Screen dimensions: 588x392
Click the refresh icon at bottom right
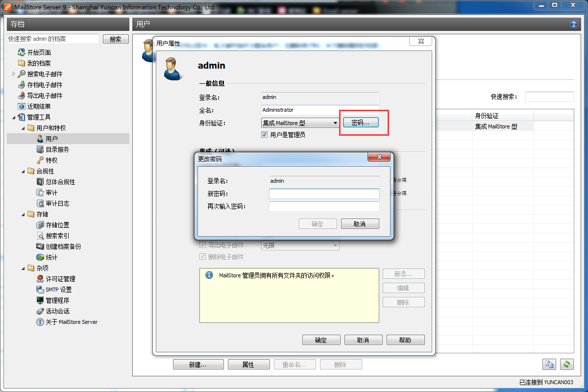567,364
